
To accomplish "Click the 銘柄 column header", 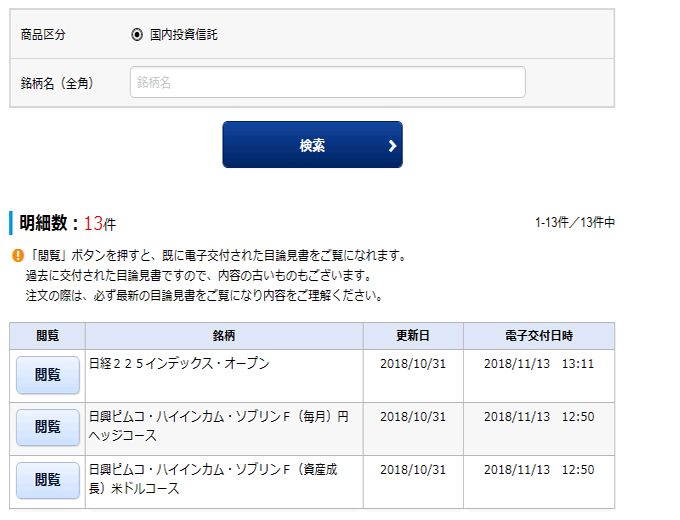I will coord(224,336).
